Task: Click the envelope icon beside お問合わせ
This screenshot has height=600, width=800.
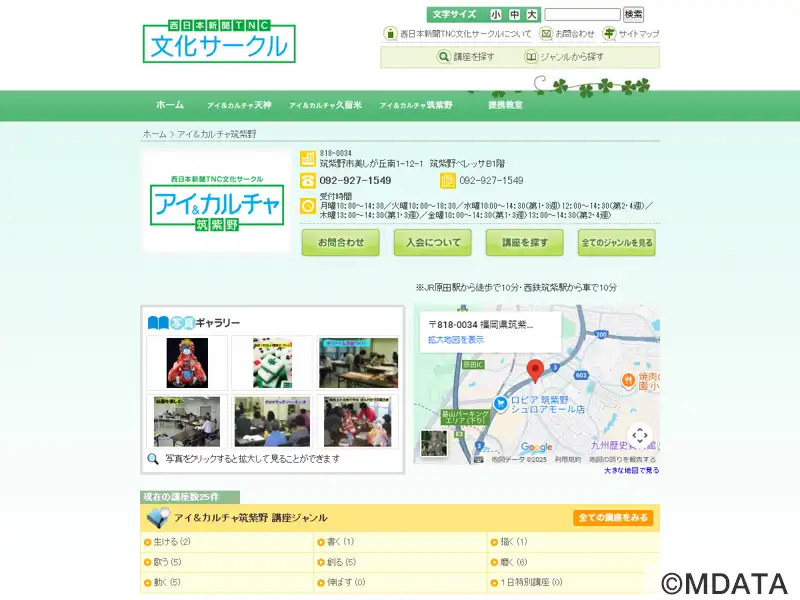Action: 546,34
